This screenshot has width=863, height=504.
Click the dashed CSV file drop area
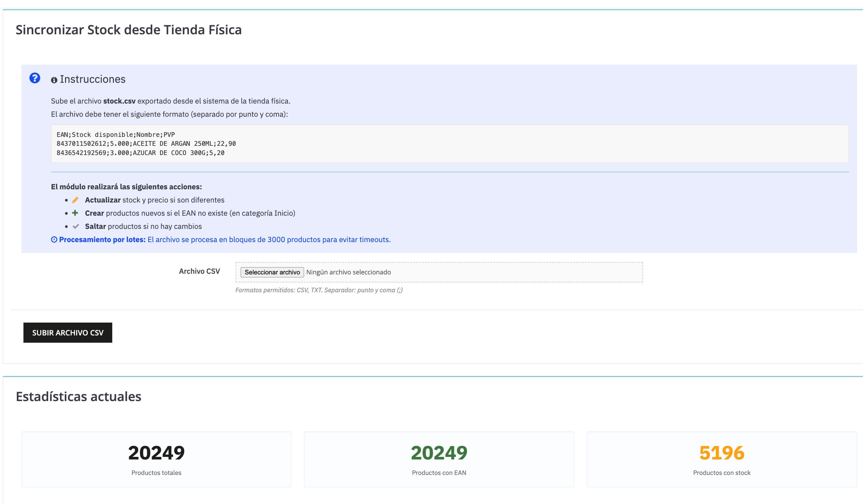[x=514, y=272]
